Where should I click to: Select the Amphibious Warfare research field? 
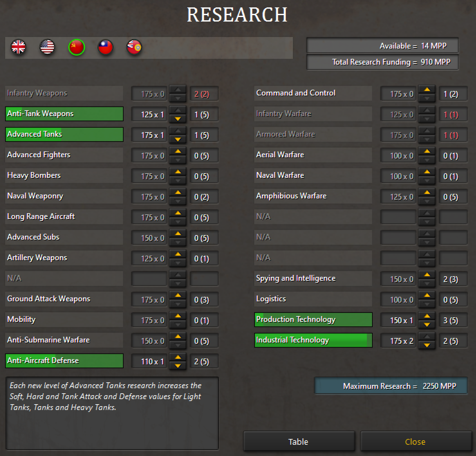(x=313, y=196)
